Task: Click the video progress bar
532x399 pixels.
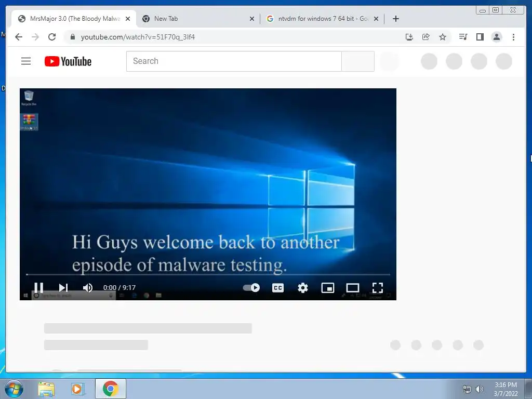Action: click(x=208, y=274)
